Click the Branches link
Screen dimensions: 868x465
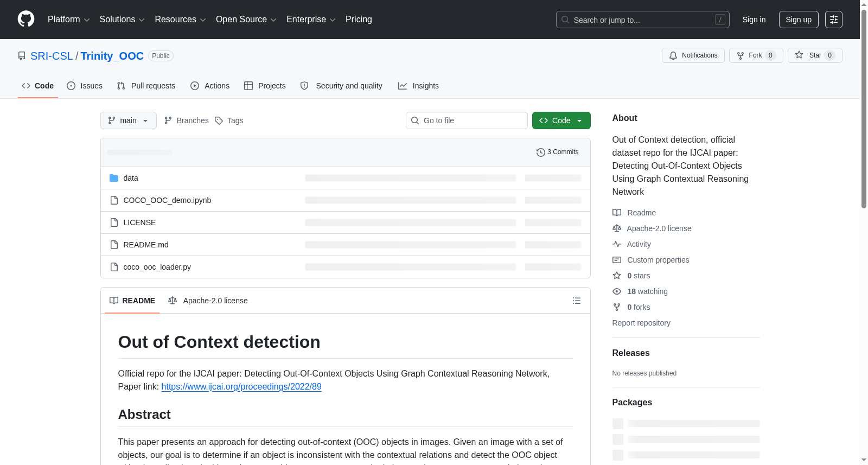[187, 120]
